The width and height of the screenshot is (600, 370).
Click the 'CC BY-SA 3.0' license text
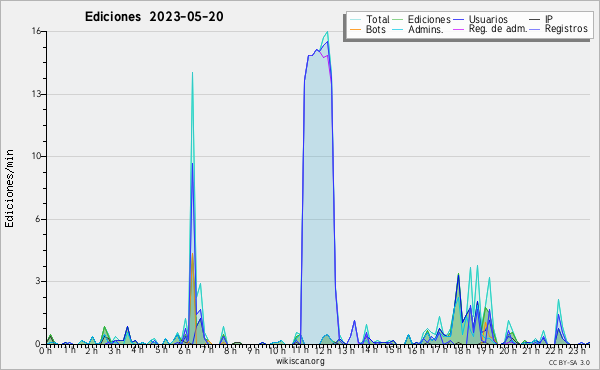click(569, 363)
